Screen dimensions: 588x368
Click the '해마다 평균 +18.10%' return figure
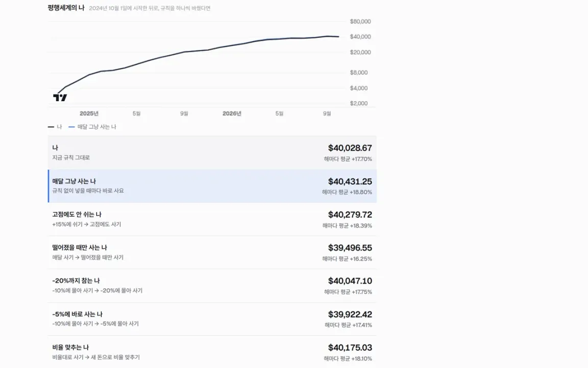coord(348,359)
